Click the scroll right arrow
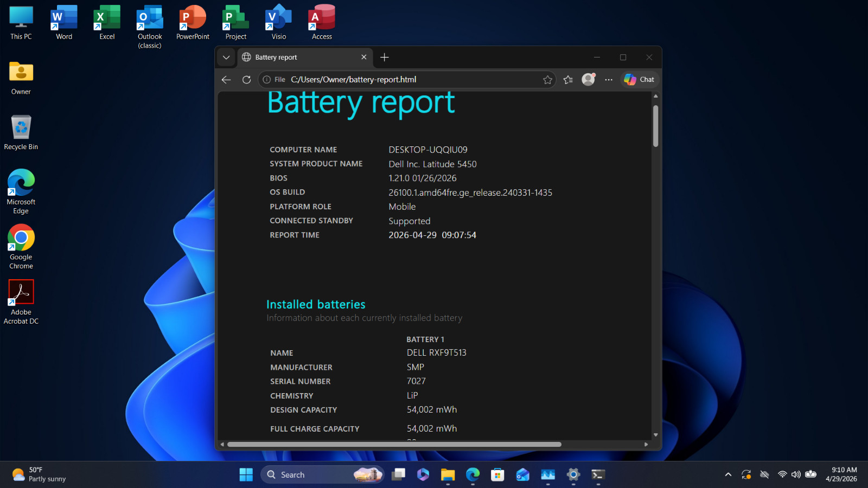Viewport: 868px width, 488px height. (x=646, y=444)
